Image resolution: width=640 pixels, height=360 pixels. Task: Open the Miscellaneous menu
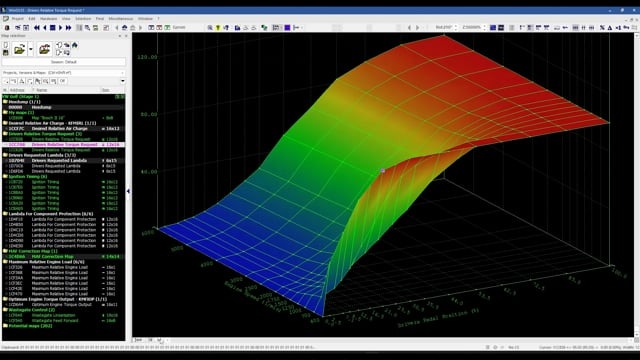[121, 19]
